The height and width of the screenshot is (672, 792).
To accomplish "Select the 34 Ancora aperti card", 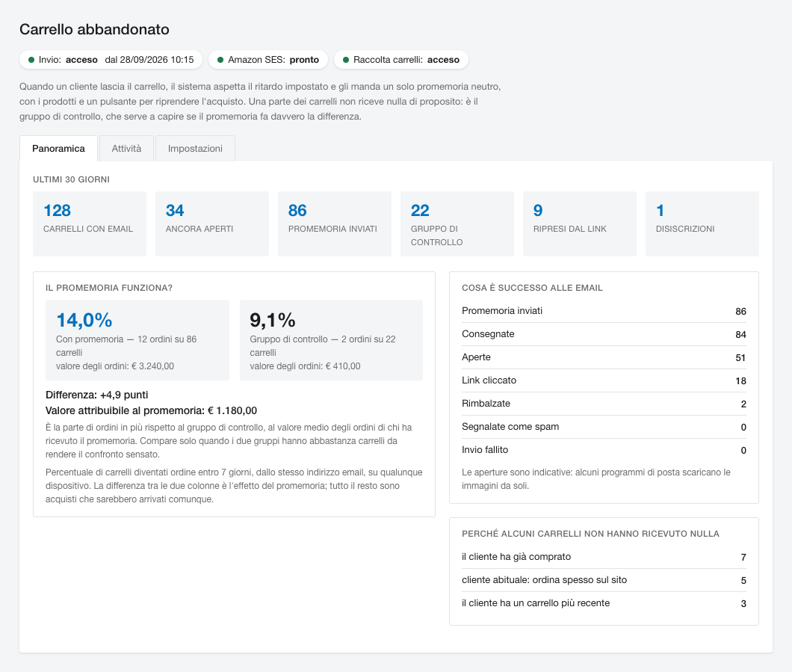I will coord(212,224).
